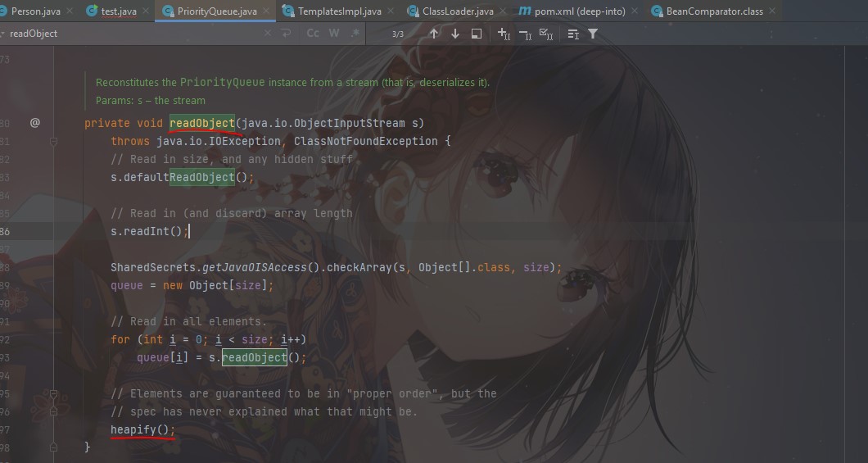The image size is (868, 463).
Task: Select all occurrences icon
Action: tap(546, 34)
